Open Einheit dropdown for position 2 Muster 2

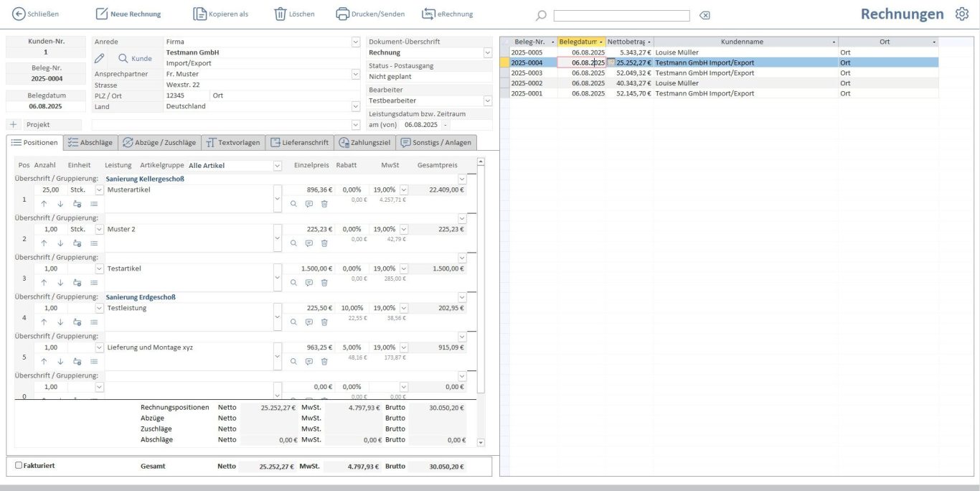click(100, 229)
